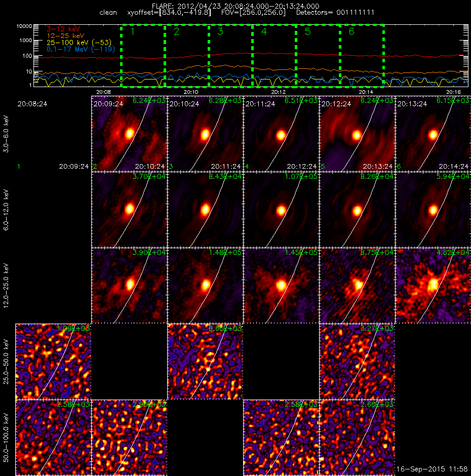Pick the 25.0-50.0 keV noise map under 20:08:24
The height and width of the screenshot is (476, 471).
(54, 362)
